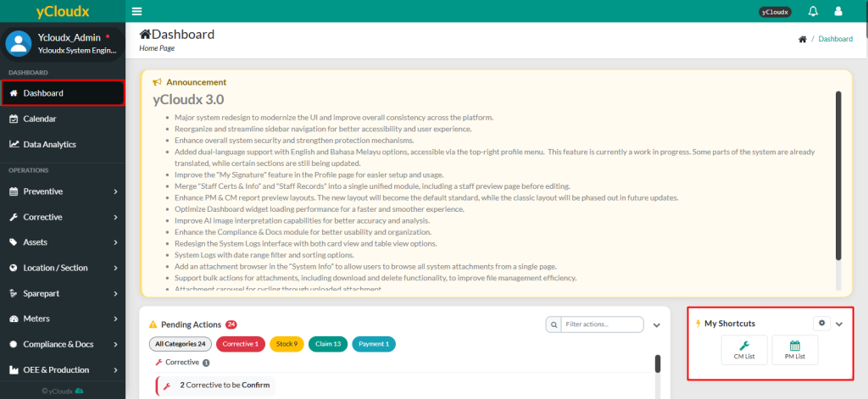Screen dimensions: 868x399
Task: Expand the Assets menu
Action: tap(63, 242)
